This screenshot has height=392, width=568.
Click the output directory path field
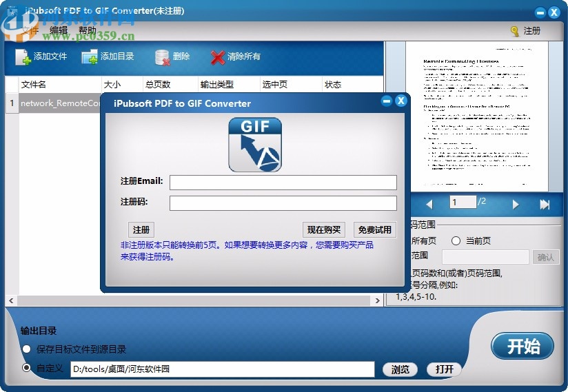(223, 369)
